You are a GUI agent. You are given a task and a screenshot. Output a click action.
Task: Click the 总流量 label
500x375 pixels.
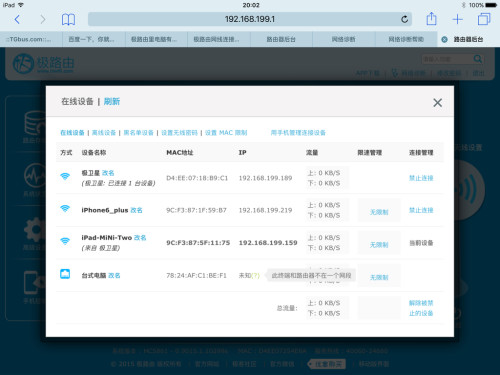[x=287, y=308]
